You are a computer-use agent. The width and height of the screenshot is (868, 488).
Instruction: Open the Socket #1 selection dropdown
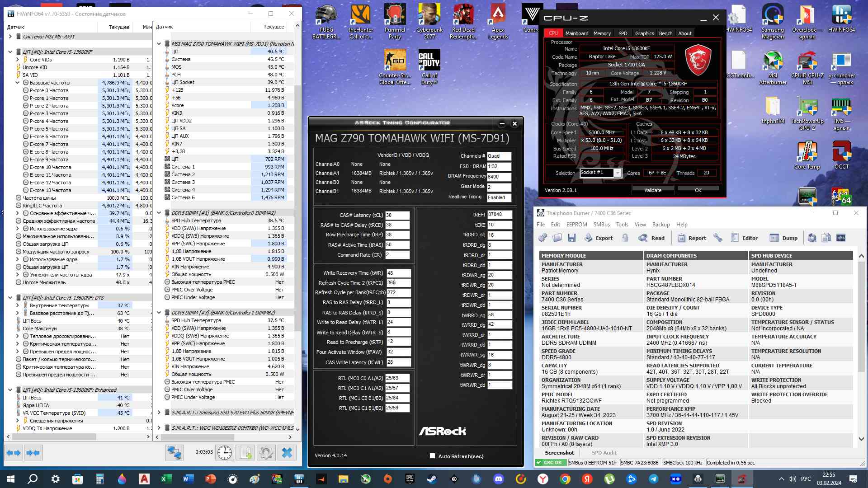[617, 173]
